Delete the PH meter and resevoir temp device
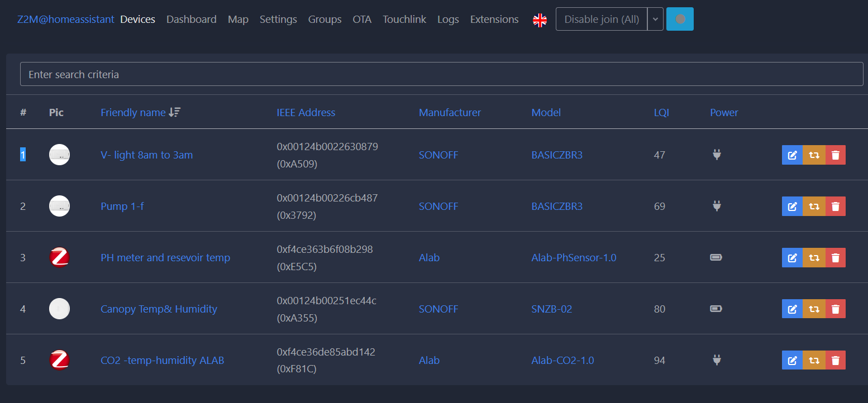This screenshot has height=403, width=868. point(836,258)
